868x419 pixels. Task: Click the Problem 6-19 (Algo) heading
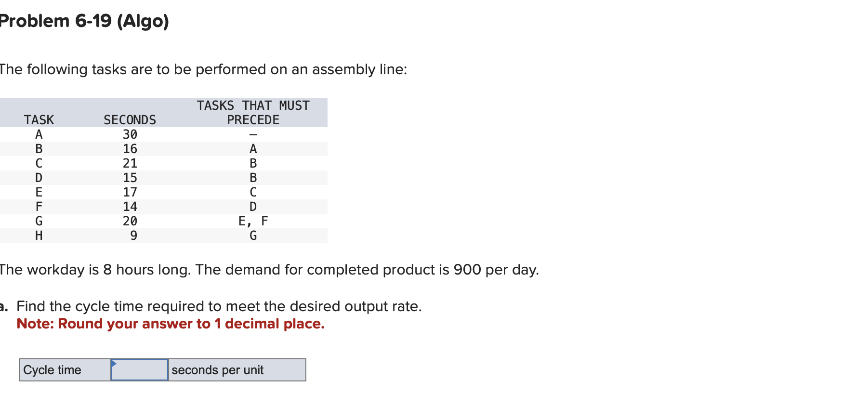pos(84,21)
